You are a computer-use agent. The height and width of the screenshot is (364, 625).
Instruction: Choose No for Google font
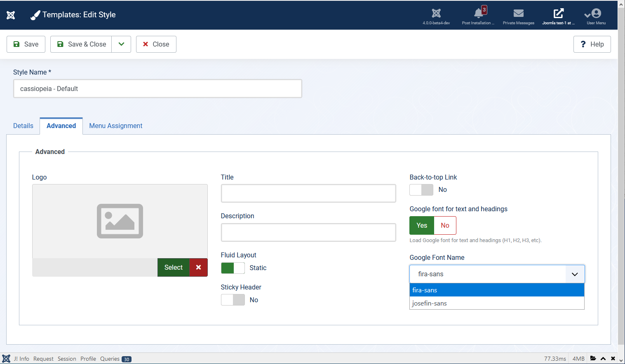point(445,225)
